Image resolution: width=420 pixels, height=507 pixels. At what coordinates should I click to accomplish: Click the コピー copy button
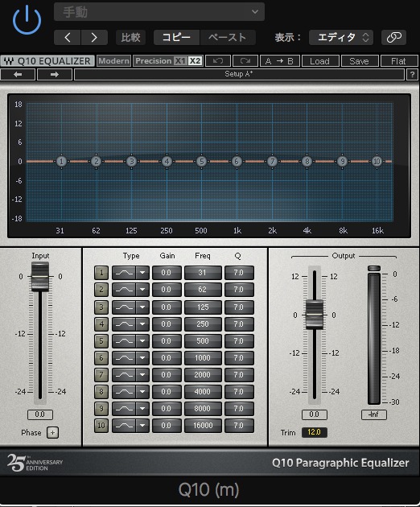[x=176, y=38]
